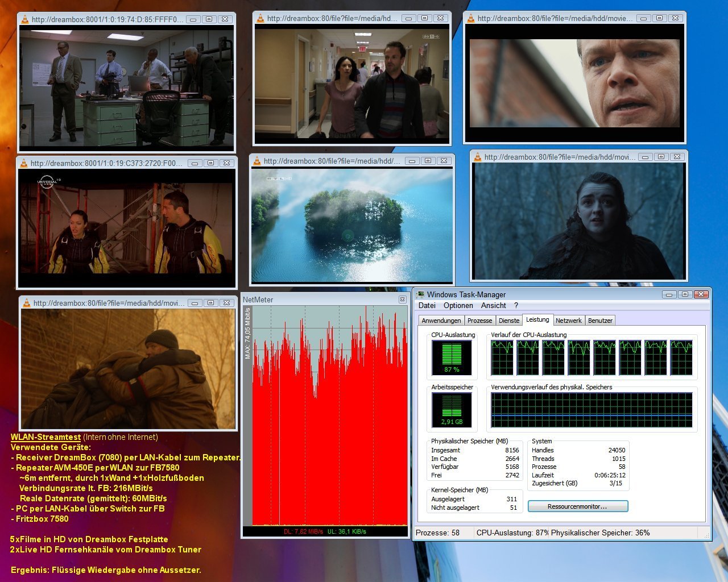This screenshot has width=728, height=582.
Task: Click the NetMeter red bandwidth graph
Action: [329, 415]
